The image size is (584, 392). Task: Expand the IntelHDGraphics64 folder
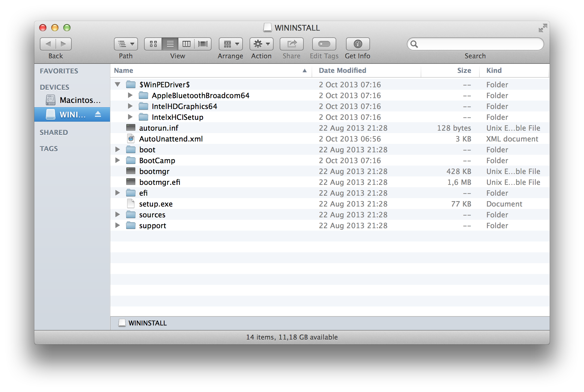(x=130, y=106)
